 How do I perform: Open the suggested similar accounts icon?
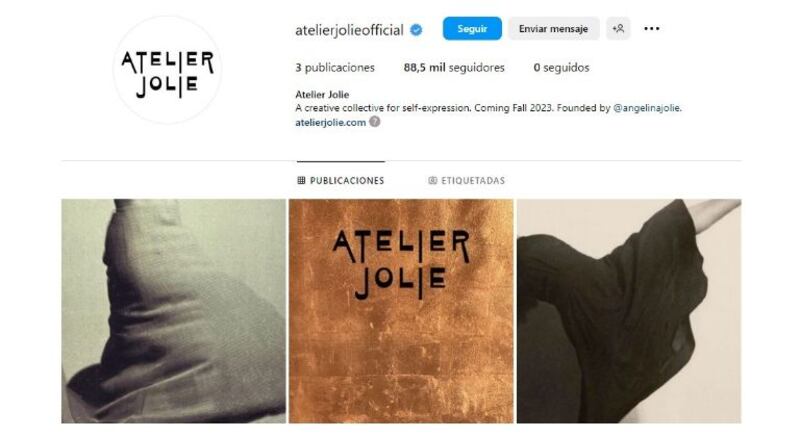coord(618,29)
